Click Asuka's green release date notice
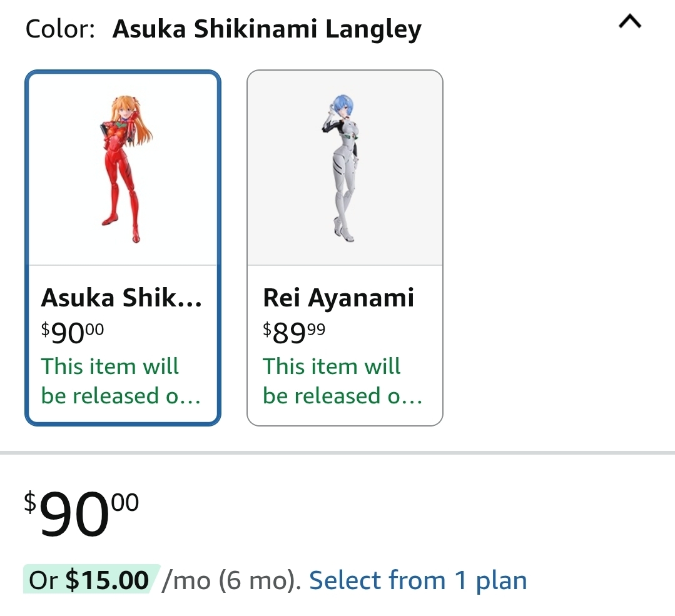This screenshot has height=616, width=675. point(121,381)
